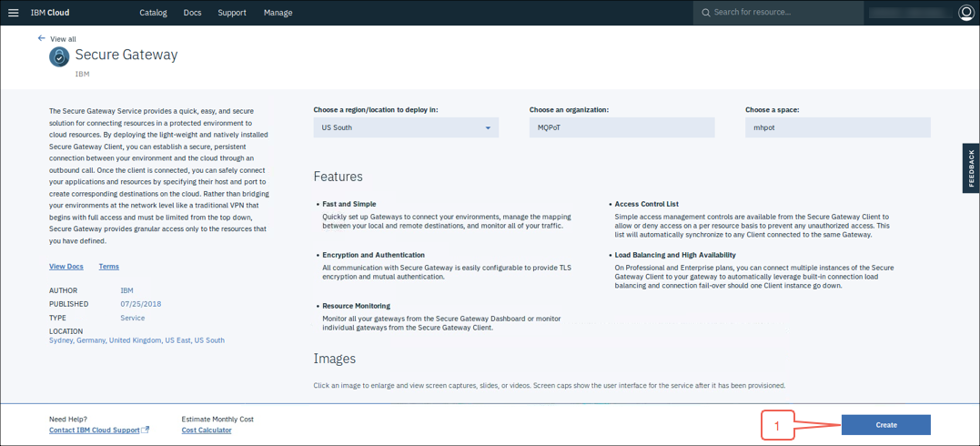Click the Resource Monitoring heading

357,306
